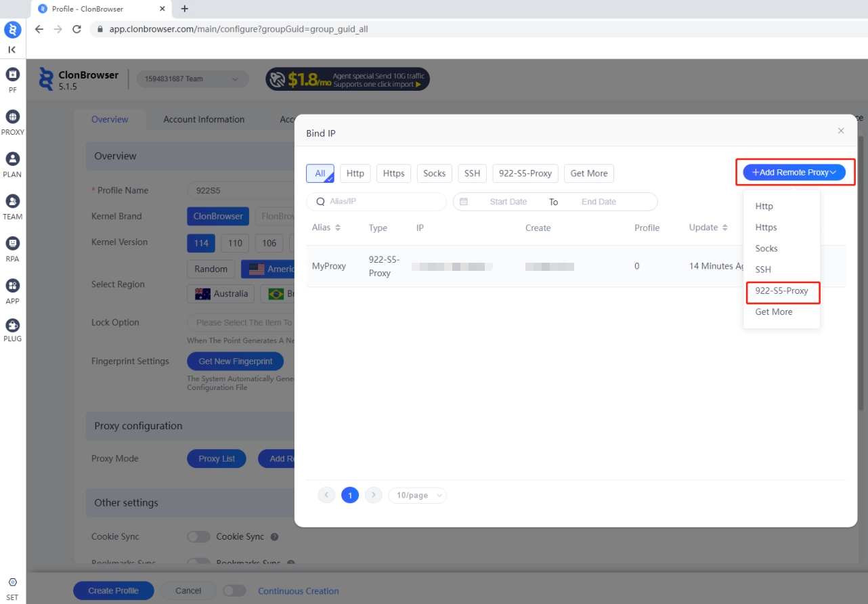
Task: Open the 10/page pagination dropdown
Action: point(417,496)
